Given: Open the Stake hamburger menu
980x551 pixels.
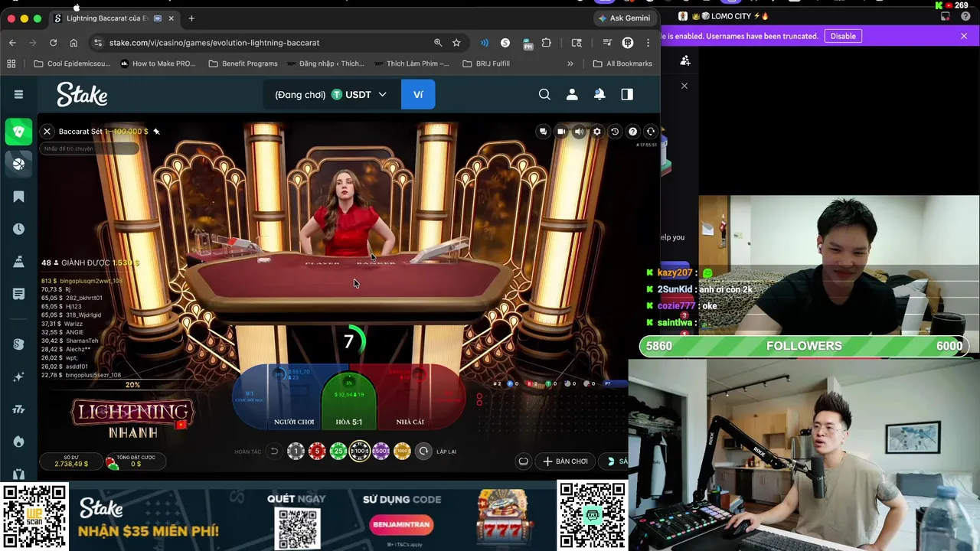Looking at the screenshot, I should click(x=18, y=94).
